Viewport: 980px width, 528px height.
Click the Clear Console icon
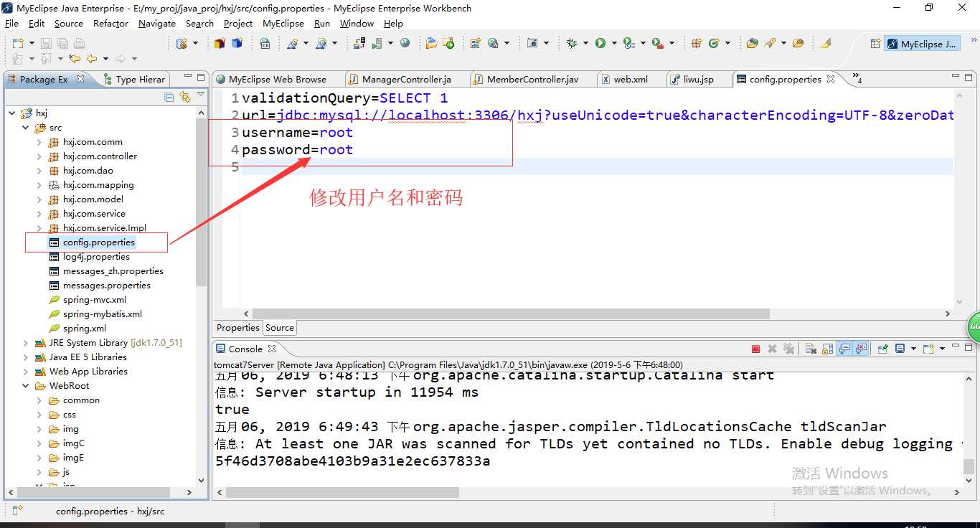(811, 349)
